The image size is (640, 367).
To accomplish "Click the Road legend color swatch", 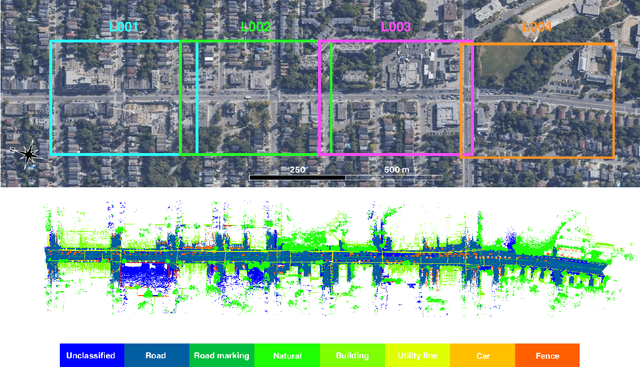I will (x=157, y=355).
